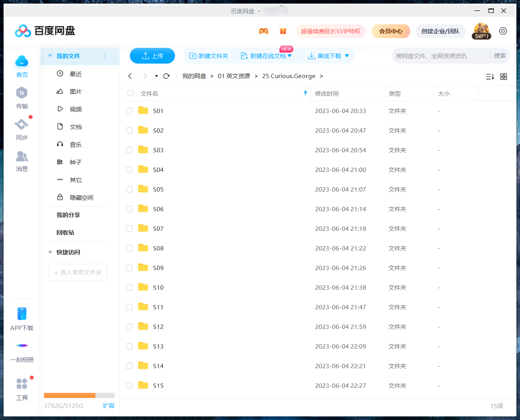
Task: Switch to grid view layout icon
Action: tap(504, 76)
